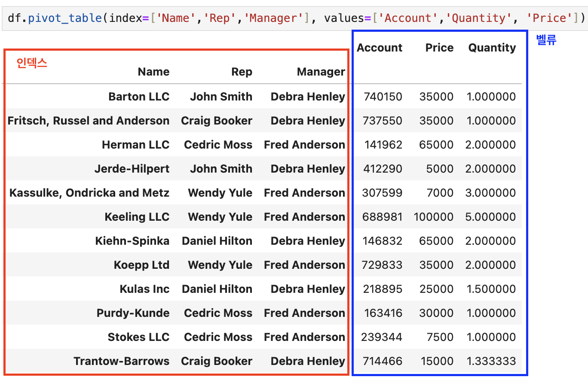Click the Wendy Yule entry for Koepp Ltd
Screen dimensions: 588x383
pos(220,265)
